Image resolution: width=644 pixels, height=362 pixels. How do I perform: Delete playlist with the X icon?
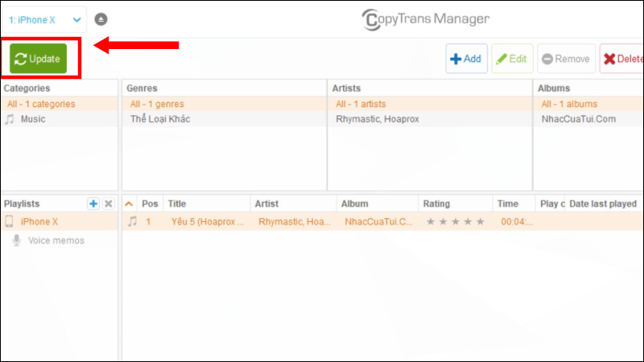tap(109, 204)
